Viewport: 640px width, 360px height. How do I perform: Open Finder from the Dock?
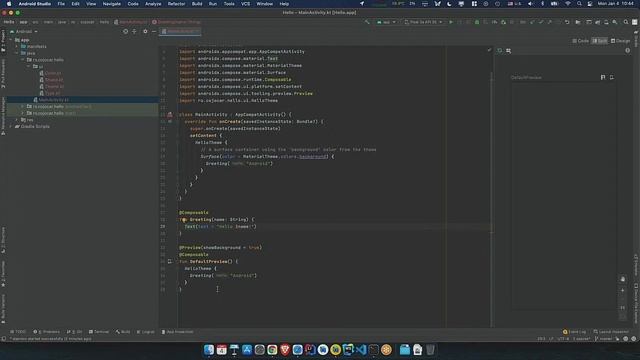click(209, 349)
